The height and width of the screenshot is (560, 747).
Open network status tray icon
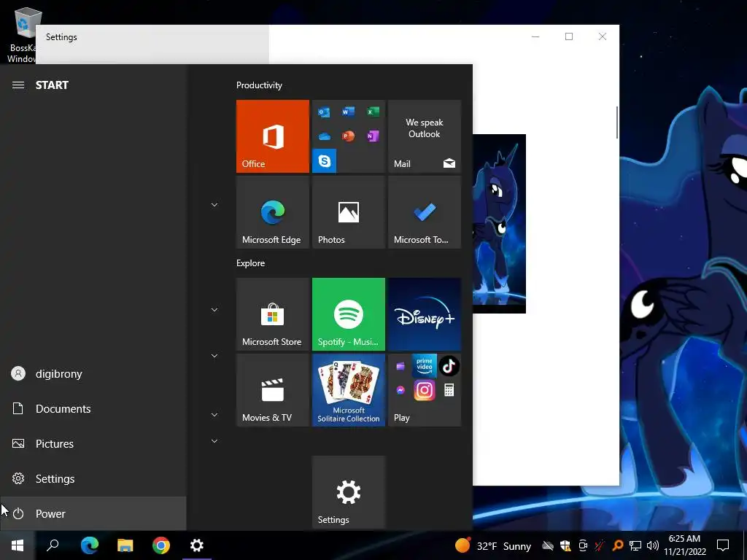(635, 545)
